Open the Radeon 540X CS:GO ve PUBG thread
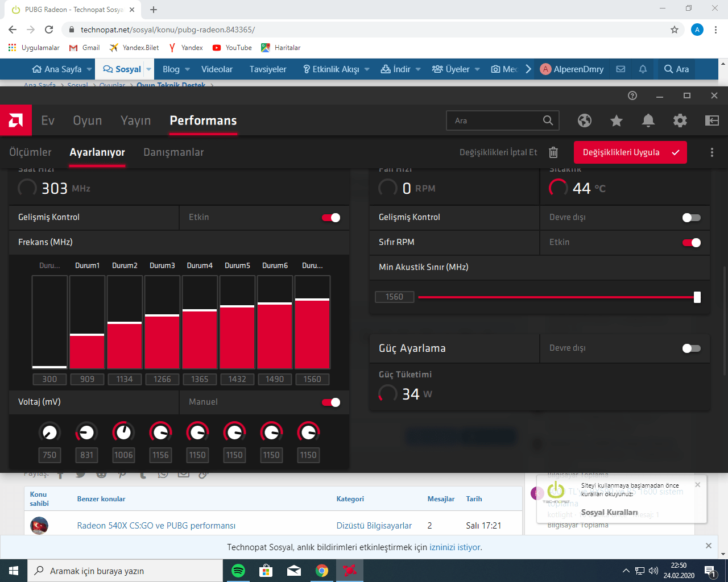This screenshot has width=728, height=582. [156, 526]
